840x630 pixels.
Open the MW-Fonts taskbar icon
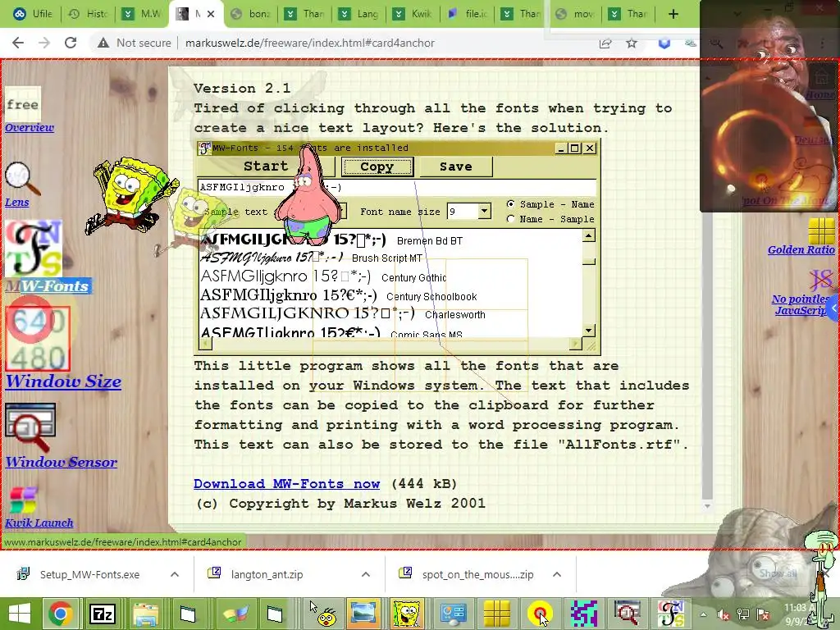(671, 614)
